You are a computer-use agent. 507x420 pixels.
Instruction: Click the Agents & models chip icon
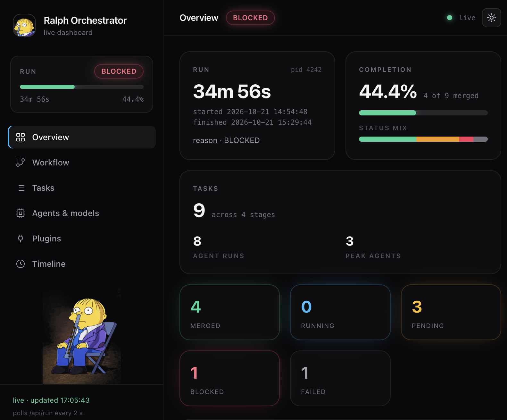[21, 213]
